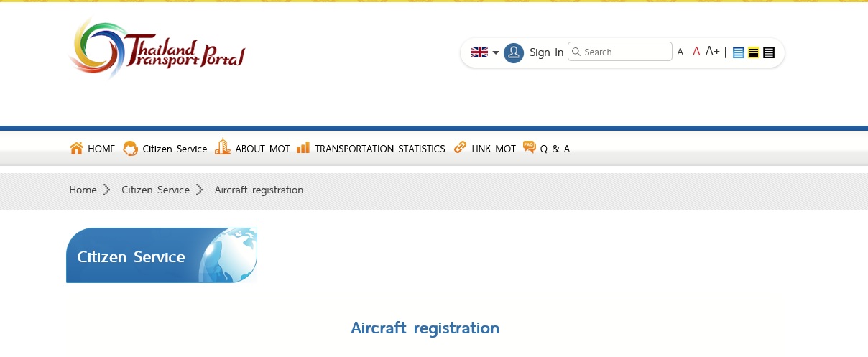Click the magnifier icon in search box

(576, 52)
